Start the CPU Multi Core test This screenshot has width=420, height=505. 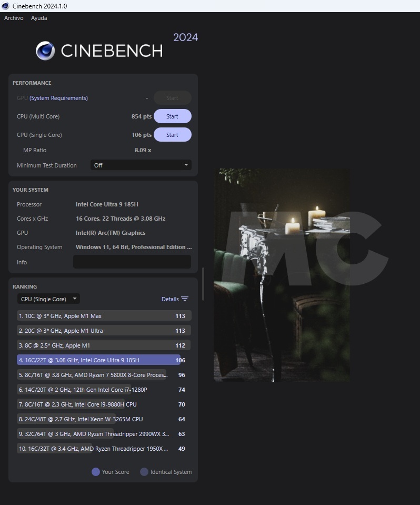point(173,116)
